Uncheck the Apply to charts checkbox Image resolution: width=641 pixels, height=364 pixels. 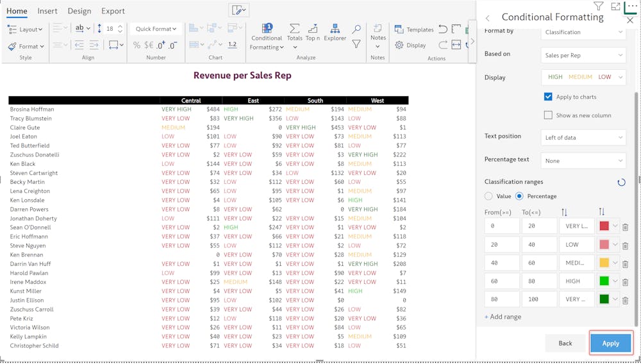548,97
